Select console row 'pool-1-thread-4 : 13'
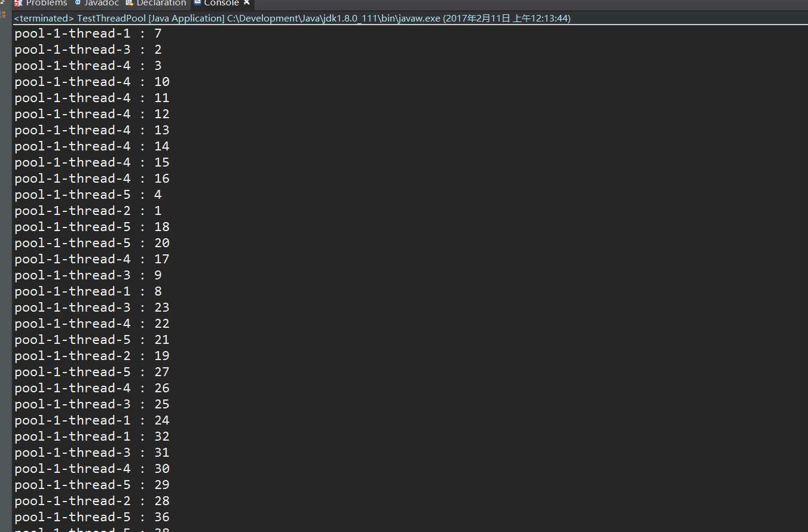 click(92, 130)
